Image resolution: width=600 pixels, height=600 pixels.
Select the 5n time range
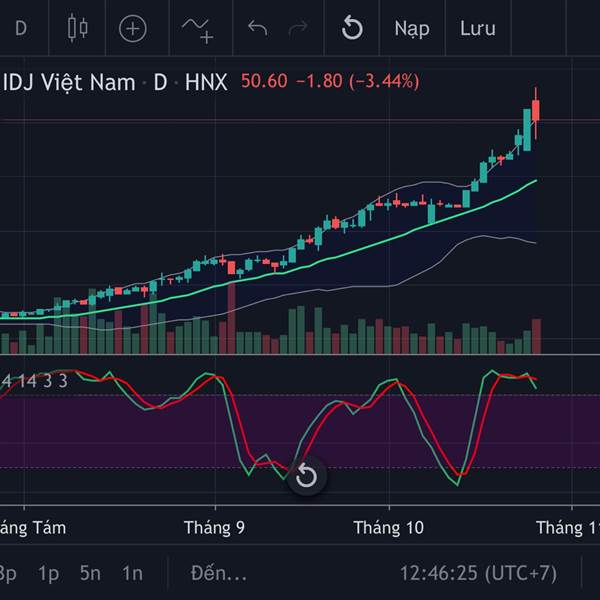tap(90, 573)
